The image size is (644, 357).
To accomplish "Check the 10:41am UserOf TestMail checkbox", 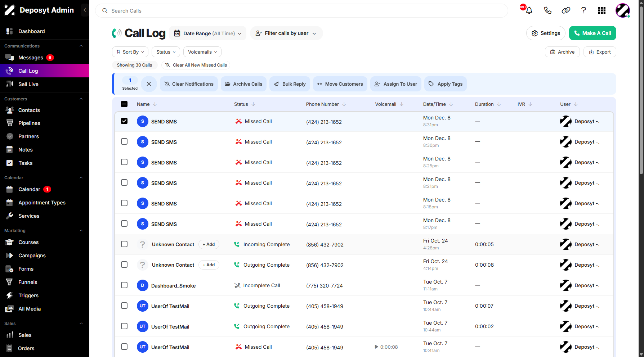I will point(124,347).
